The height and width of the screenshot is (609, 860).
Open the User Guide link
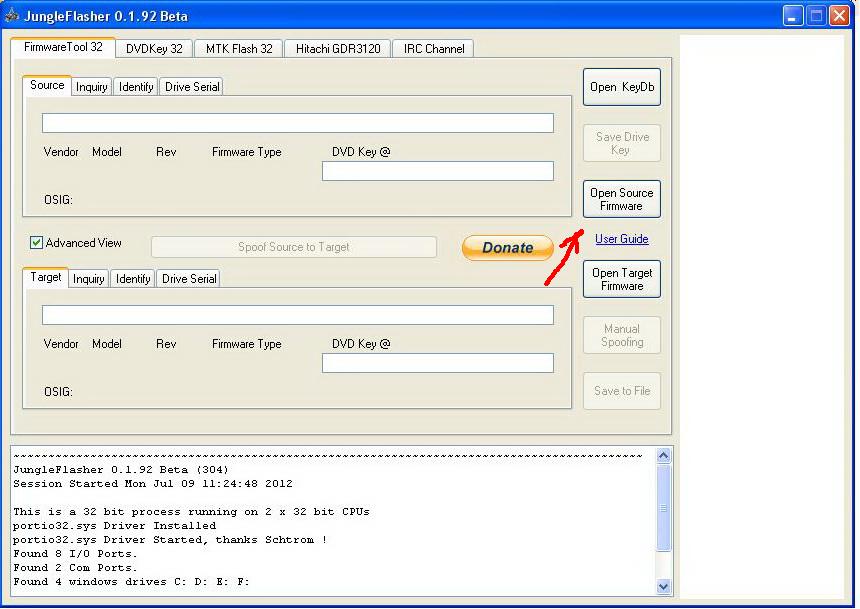621,239
